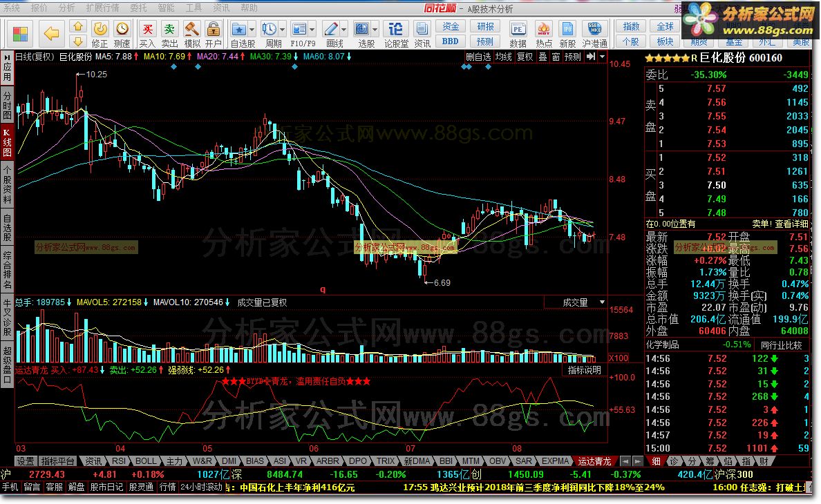Open the 资讯 news icon in toolbar
821x504 pixels.
point(422,34)
